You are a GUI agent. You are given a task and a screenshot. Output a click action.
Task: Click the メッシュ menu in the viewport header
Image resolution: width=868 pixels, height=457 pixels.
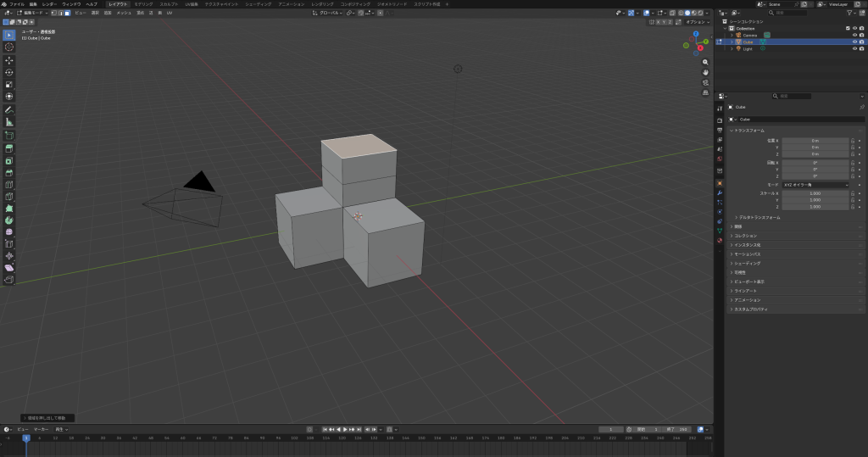124,14
